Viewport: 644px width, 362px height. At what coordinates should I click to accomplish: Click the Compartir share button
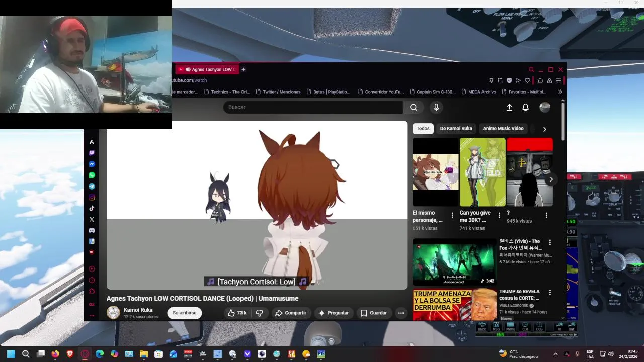coord(290,313)
